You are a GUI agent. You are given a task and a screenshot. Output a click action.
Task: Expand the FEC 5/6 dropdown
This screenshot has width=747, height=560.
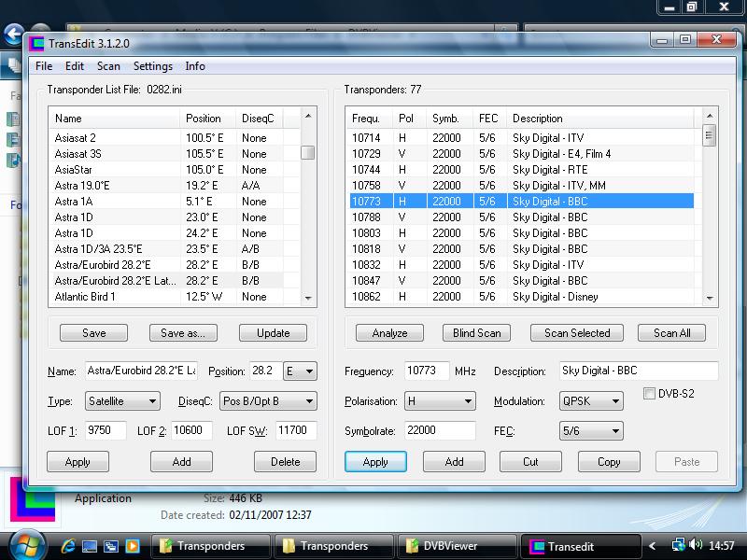click(591, 431)
